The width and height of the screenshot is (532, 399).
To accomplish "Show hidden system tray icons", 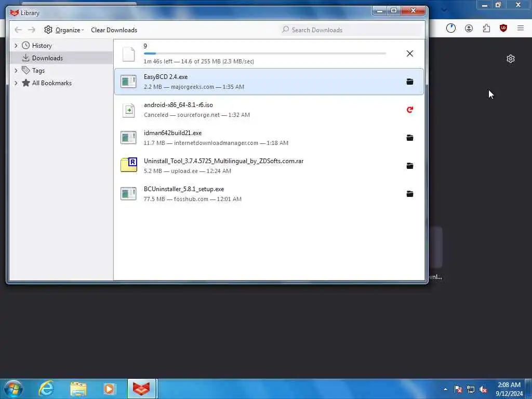I will 445,389.
